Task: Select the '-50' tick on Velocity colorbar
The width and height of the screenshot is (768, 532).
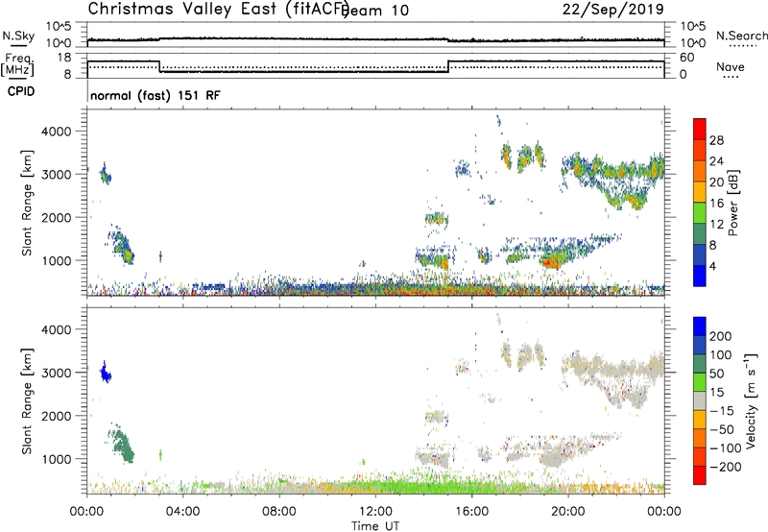Action: click(x=722, y=429)
